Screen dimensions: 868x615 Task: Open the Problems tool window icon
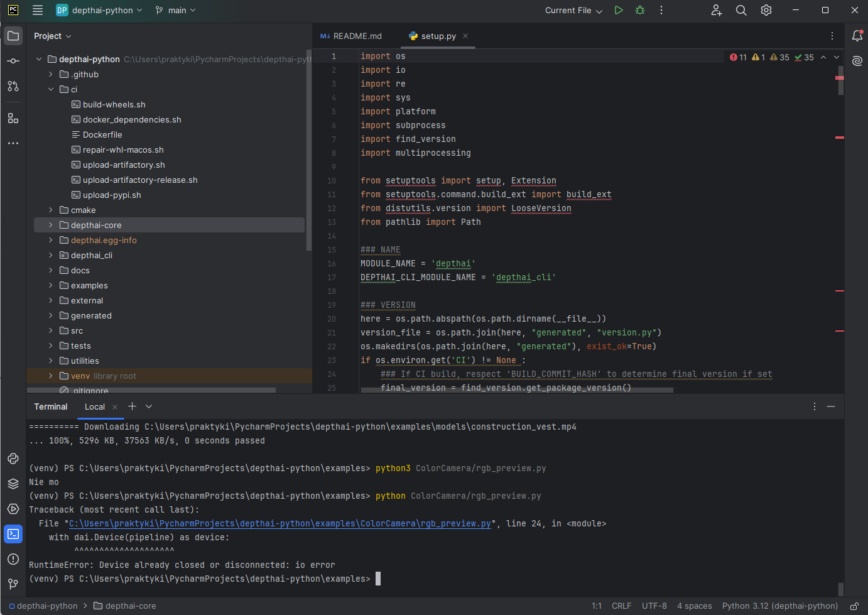13,559
